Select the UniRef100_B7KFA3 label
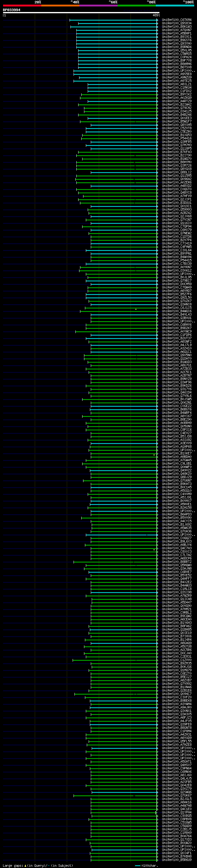The width and height of the screenshot is (197, 868). (176, 152)
